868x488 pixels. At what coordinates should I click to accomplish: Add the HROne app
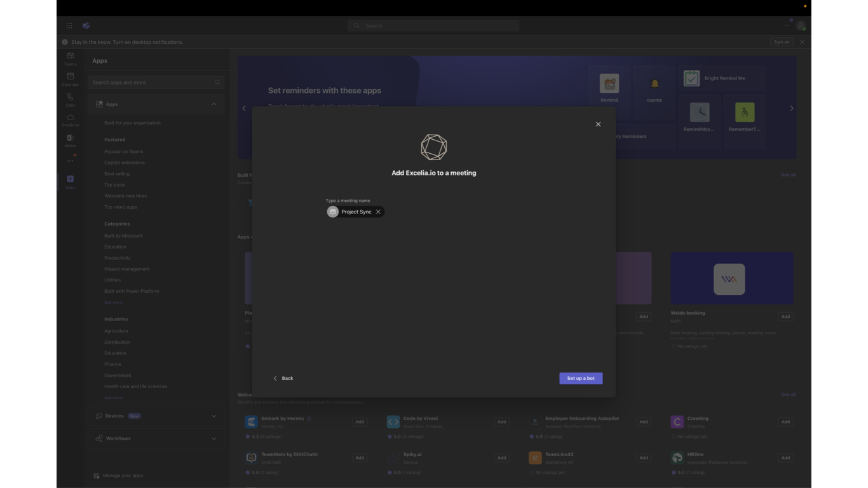pyautogui.click(x=785, y=457)
